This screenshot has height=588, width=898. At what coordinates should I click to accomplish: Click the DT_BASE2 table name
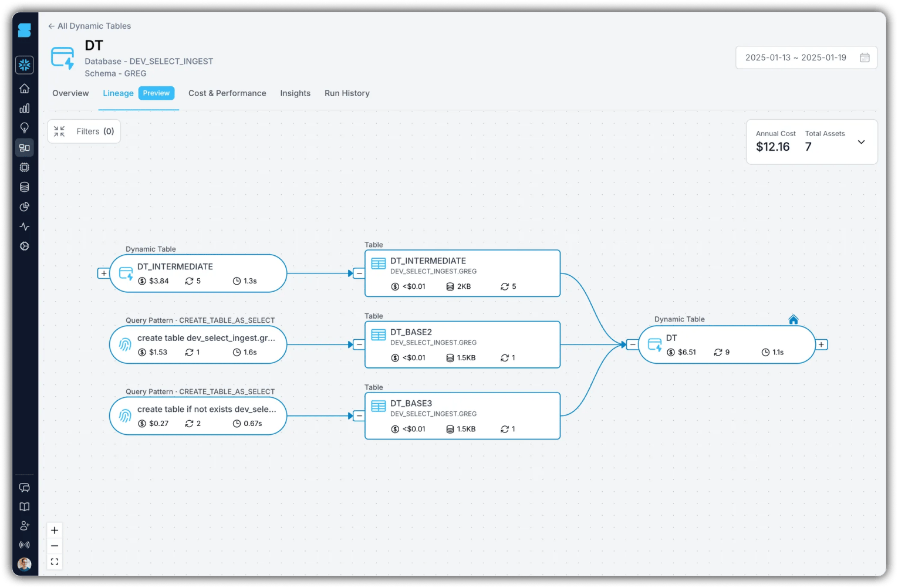tap(411, 332)
